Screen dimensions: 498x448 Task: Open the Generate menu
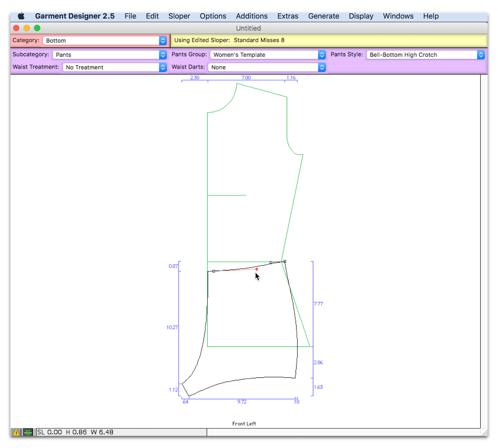point(323,16)
